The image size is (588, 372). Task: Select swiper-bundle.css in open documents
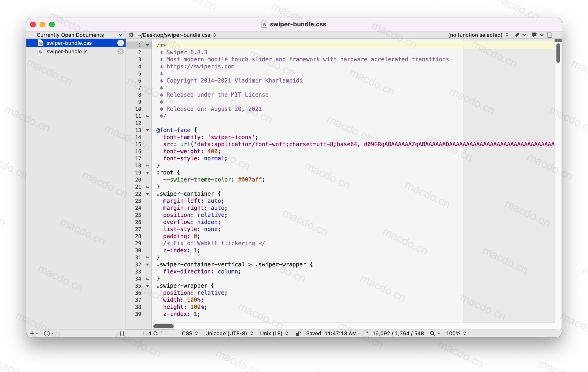(76, 43)
